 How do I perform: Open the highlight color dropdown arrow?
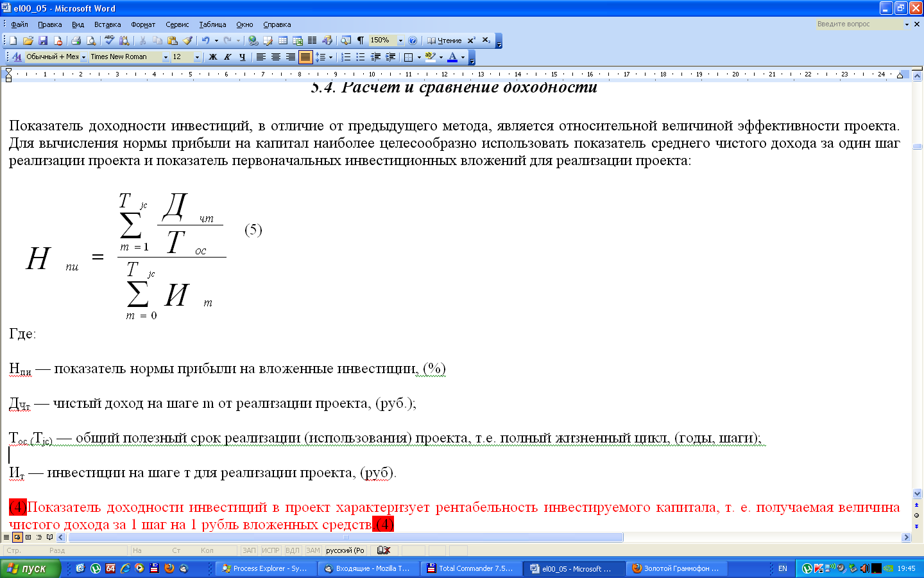pyautogui.click(x=441, y=57)
